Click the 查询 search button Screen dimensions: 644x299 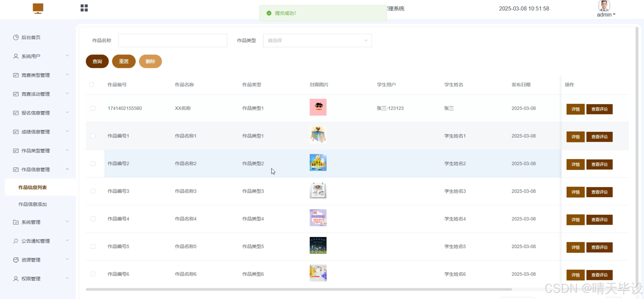(x=97, y=61)
